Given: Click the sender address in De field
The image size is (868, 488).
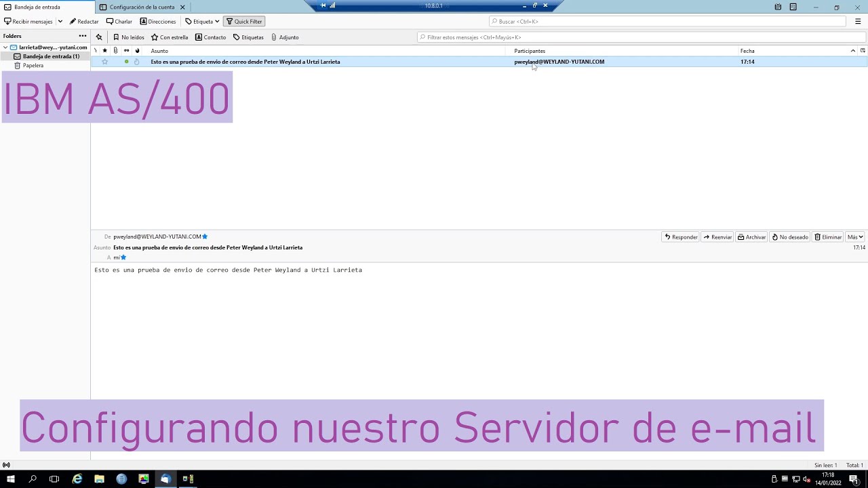Looking at the screenshot, I should pyautogui.click(x=157, y=237).
